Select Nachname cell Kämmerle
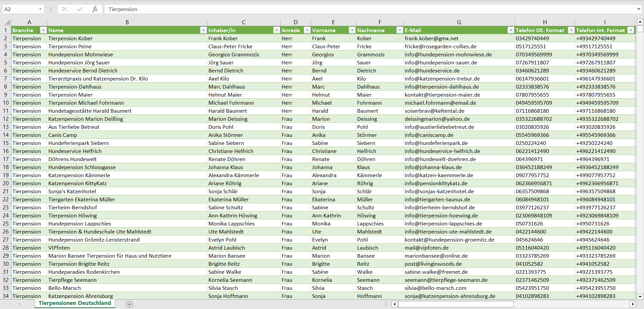644x309 pixels. point(380,175)
